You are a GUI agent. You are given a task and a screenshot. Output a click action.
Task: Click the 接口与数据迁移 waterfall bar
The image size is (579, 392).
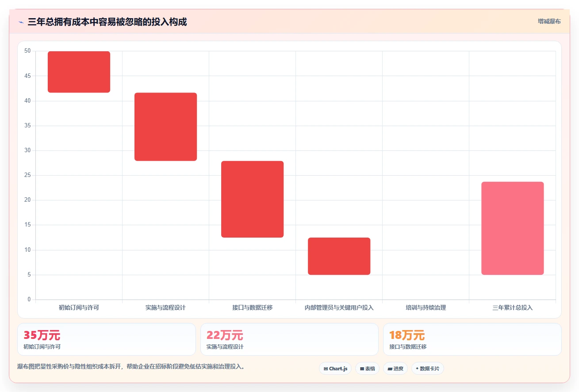pyautogui.click(x=253, y=199)
